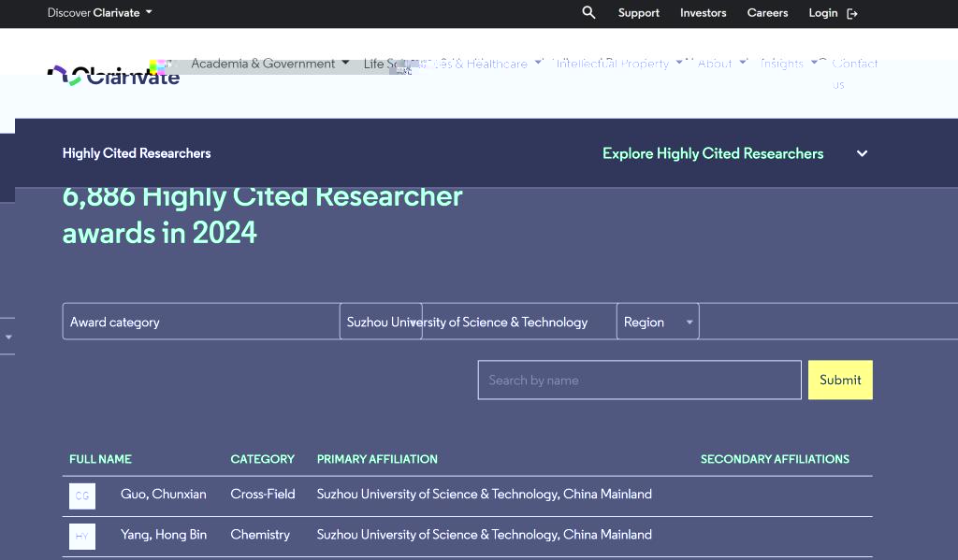
Task: Click the SECONDARY AFFILIATIONS column header
Action: [775, 459]
